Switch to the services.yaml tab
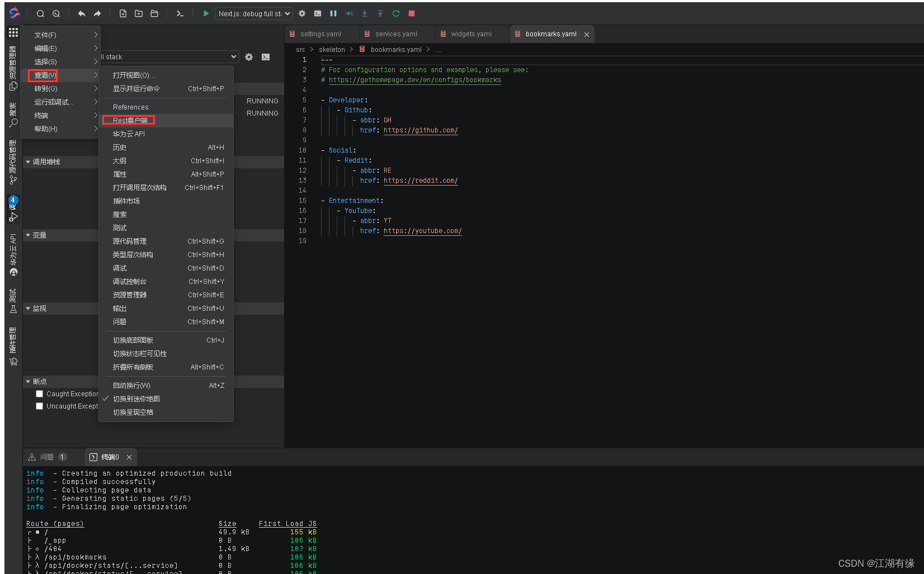 (x=396, y=34)
